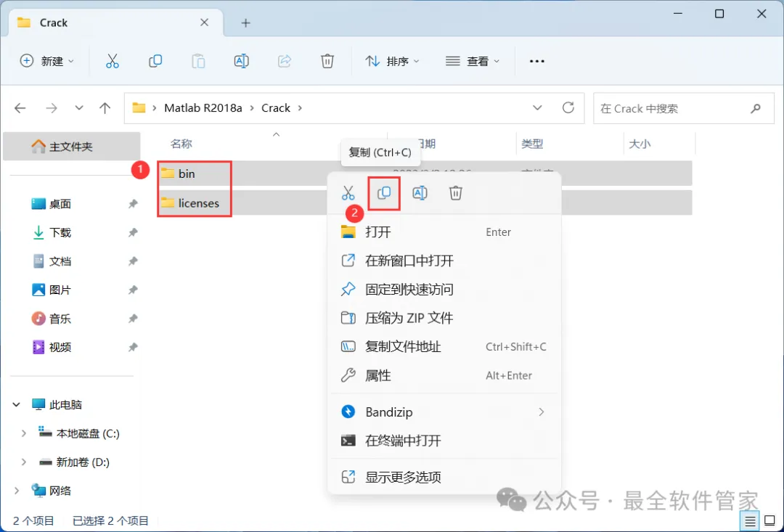Click Rename icon in context menu
The image size is (784, 532).
coord(420,193)
